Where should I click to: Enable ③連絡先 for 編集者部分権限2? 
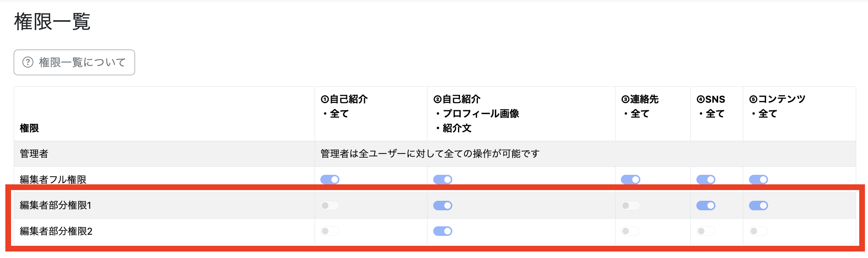coord(630,231)
